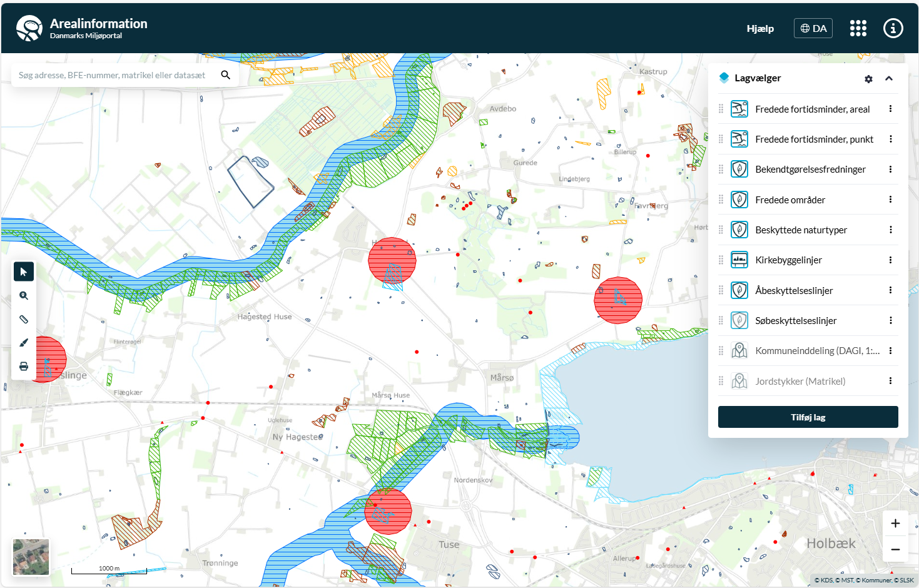Select the draw brush tool
Viewport: 919px width, 588px height.
pyautogui.click(x=24, y=343)
